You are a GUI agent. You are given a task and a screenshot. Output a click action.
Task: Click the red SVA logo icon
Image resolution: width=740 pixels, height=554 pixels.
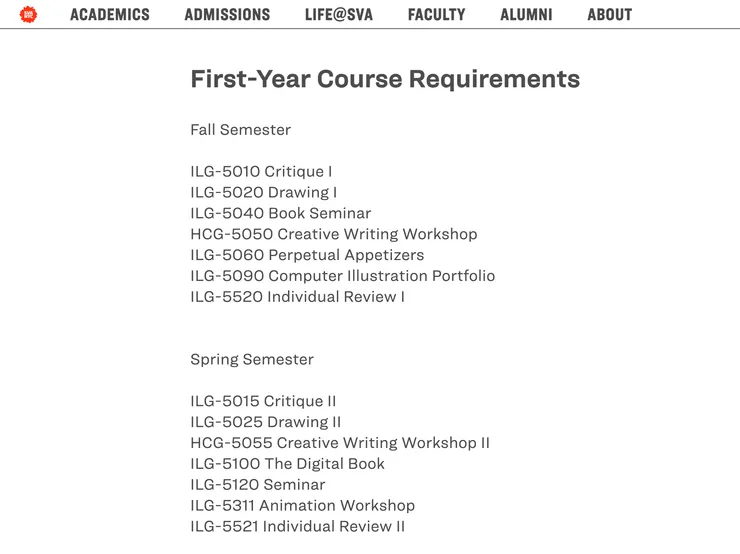coord(28,14)
